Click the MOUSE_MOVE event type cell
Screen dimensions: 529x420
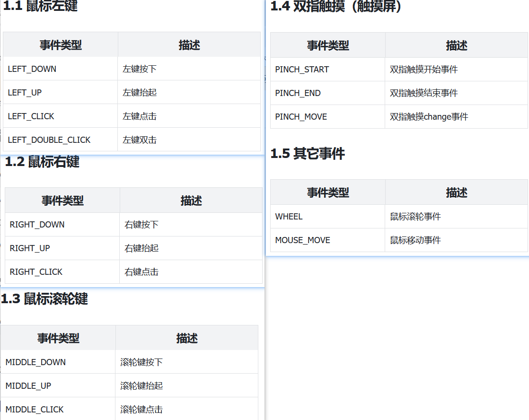pos(302,240)
